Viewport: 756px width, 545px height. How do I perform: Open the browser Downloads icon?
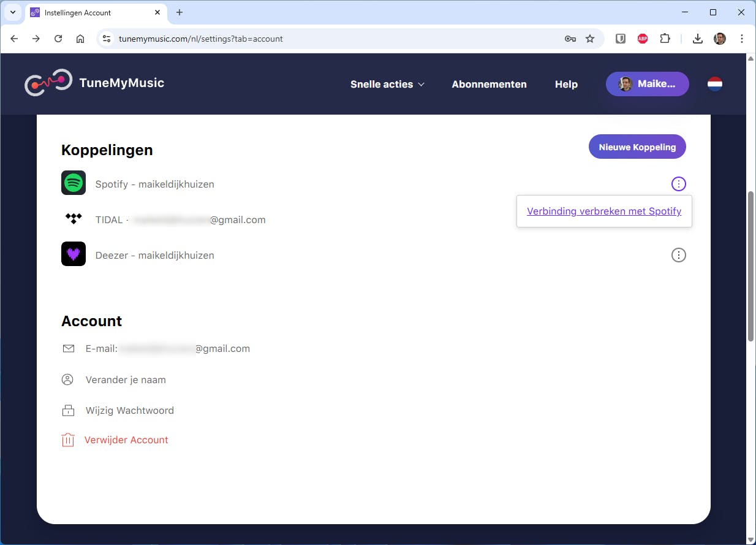click(697, 39)
